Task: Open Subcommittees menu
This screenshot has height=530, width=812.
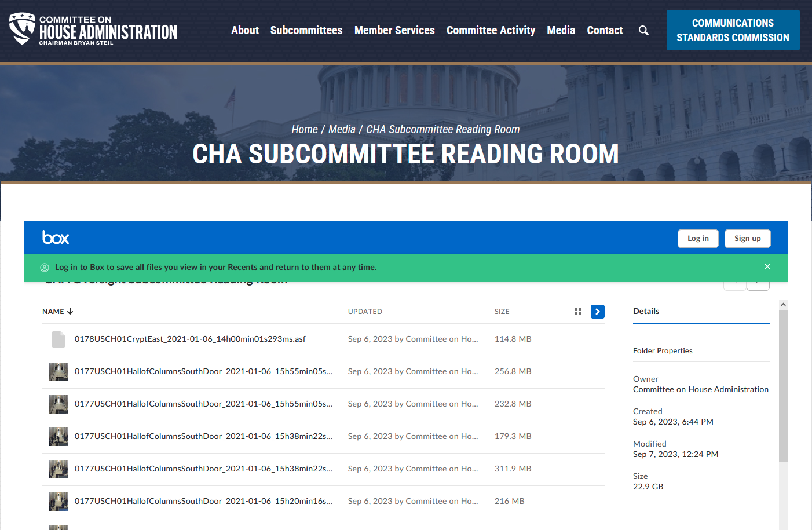Action: pyautogui.click(x=306, y=30)
